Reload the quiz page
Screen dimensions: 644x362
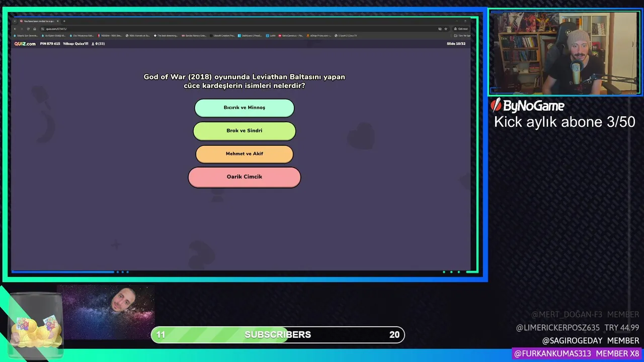pyautogui.click(x=28, y=29)
